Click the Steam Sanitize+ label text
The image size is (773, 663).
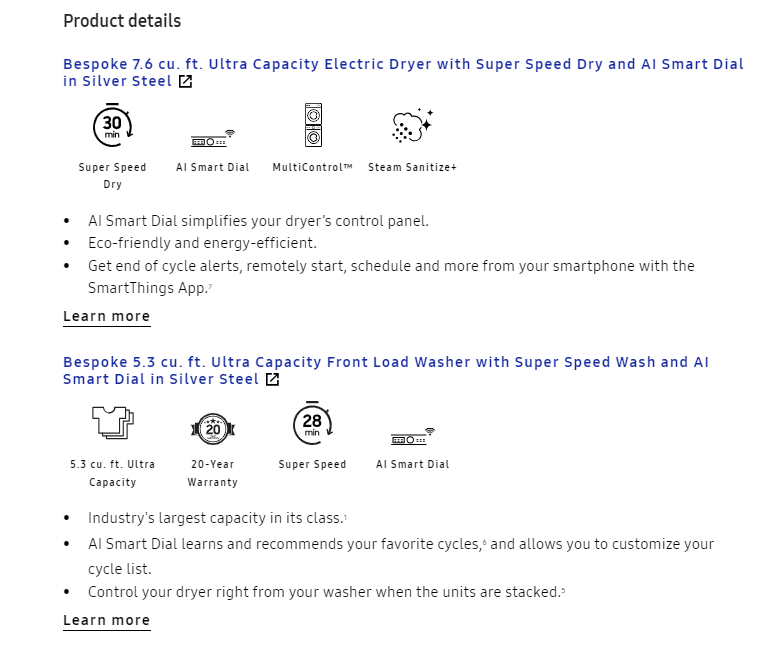413,168
